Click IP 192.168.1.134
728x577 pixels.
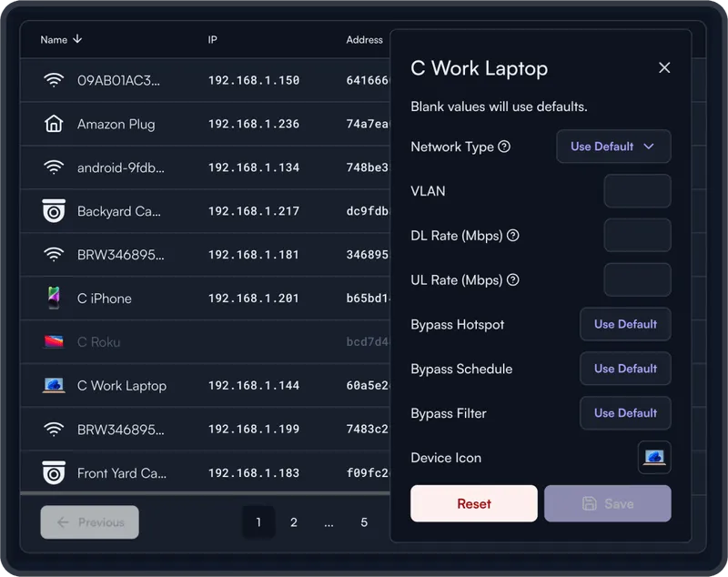[x=254, y=167]
